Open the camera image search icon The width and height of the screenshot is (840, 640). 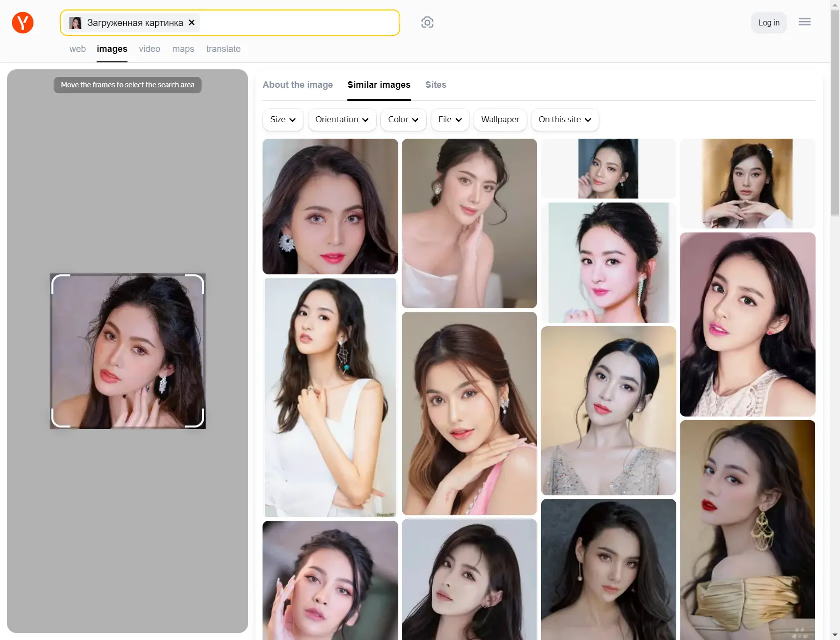point(427,22)
